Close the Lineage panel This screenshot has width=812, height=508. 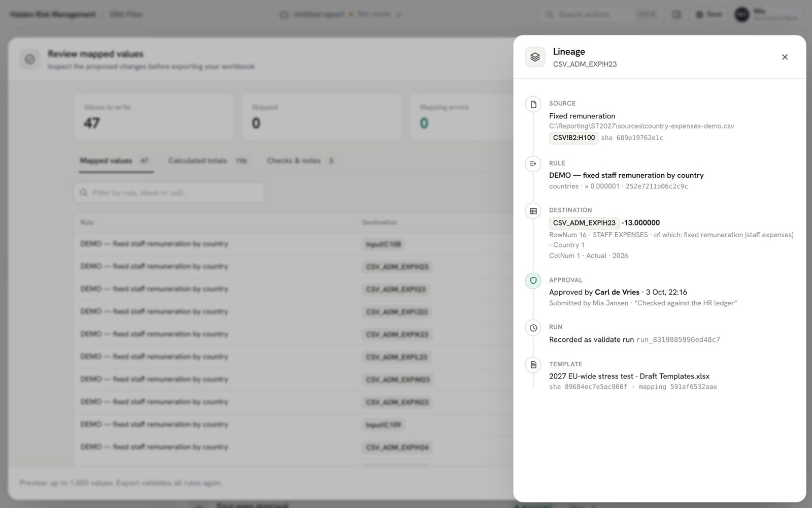pos(785,57)
